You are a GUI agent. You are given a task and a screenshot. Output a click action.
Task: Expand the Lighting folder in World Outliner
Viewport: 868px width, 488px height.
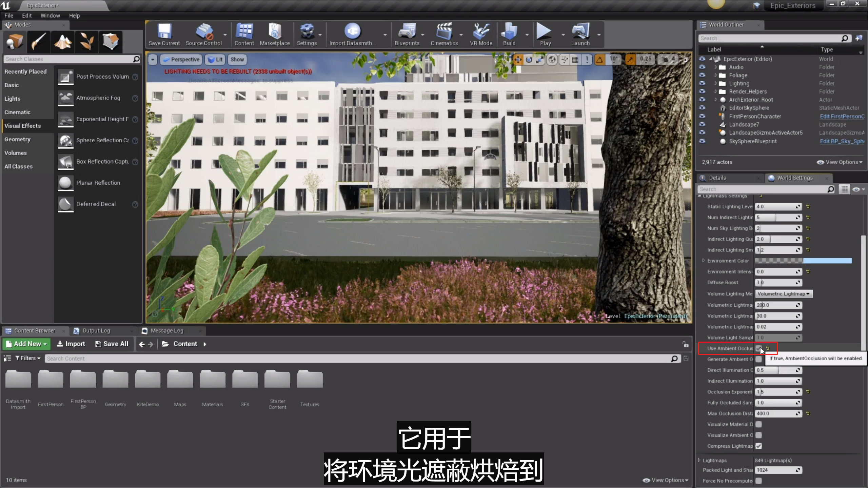tap(716, 83)
